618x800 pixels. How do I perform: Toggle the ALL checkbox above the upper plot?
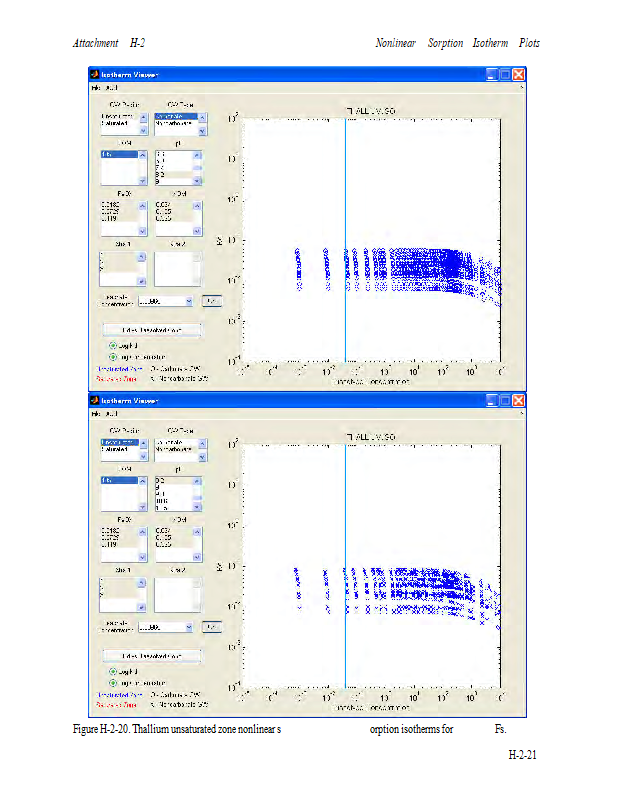[349, 111]
